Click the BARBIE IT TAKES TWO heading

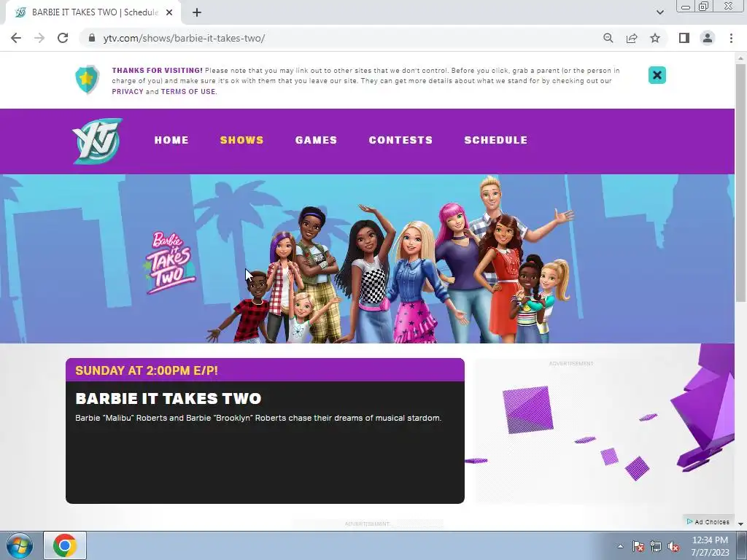click(169, 398)
